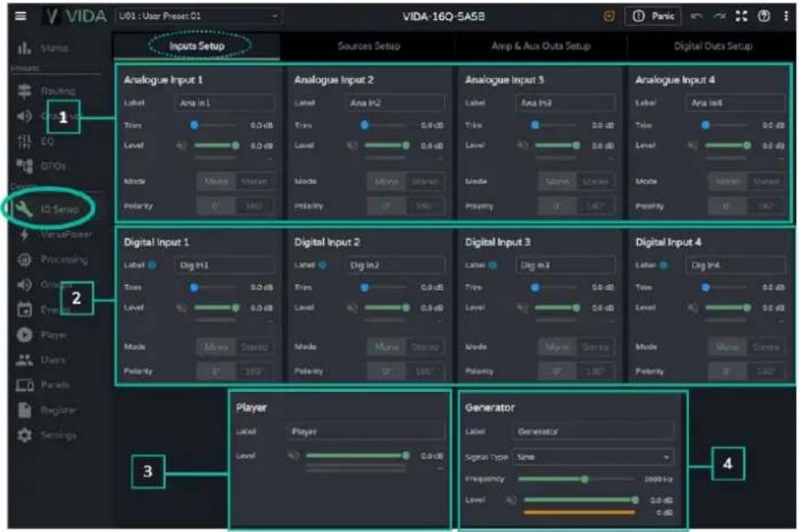This screenshot has width=799, height=532.
Task: Mute the Player level speaker icon
Action: 293,456
